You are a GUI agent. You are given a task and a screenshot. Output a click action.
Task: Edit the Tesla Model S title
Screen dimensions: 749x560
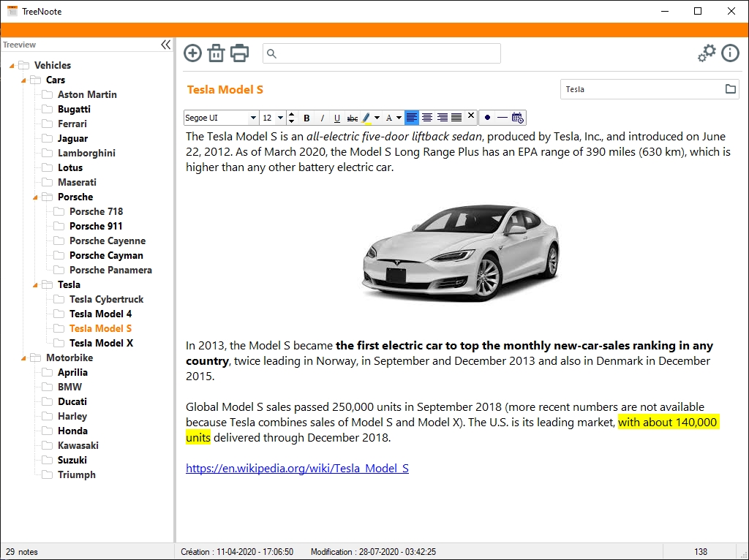(x=225, y=90)
